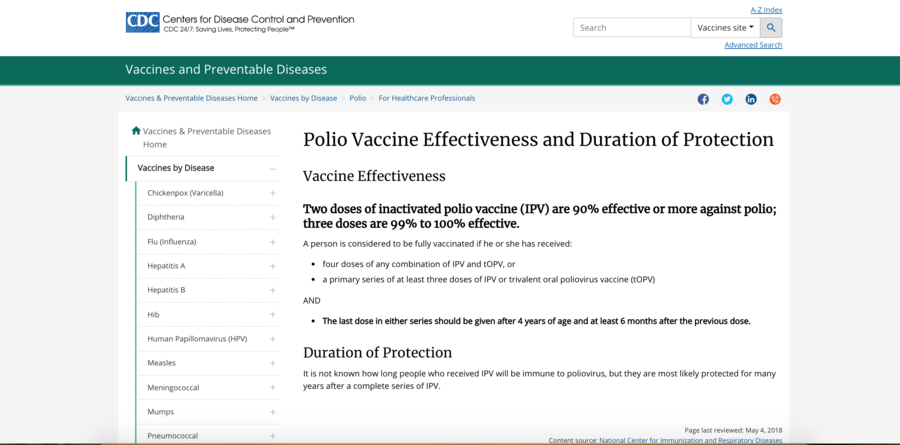Open Hepatitis B sidebar link
Screen dimensions: 900x445
click(x=166, y=290)
